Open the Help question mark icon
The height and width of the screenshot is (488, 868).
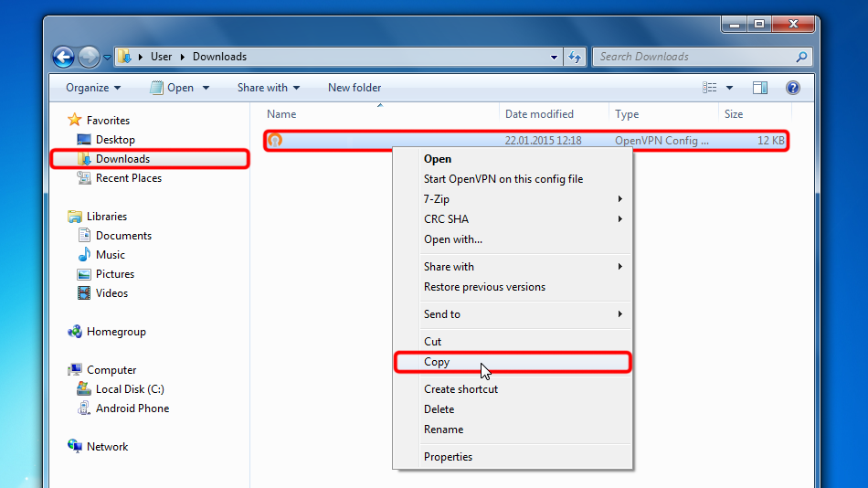(x=792, y=88)
